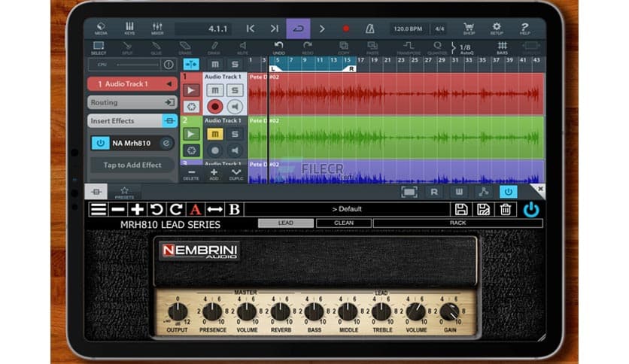Open the Presets tab

(124, 193)
